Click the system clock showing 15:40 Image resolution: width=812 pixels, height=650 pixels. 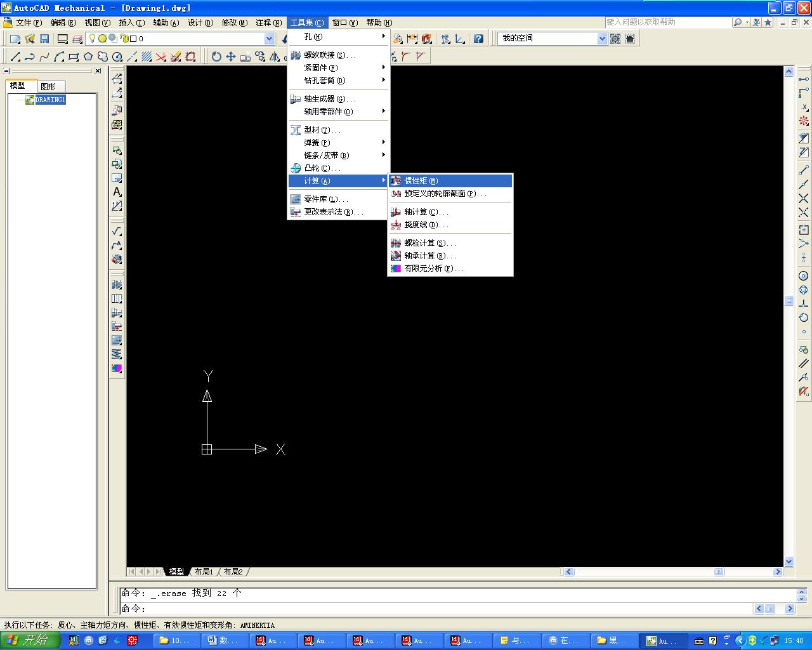pos(794,641)
